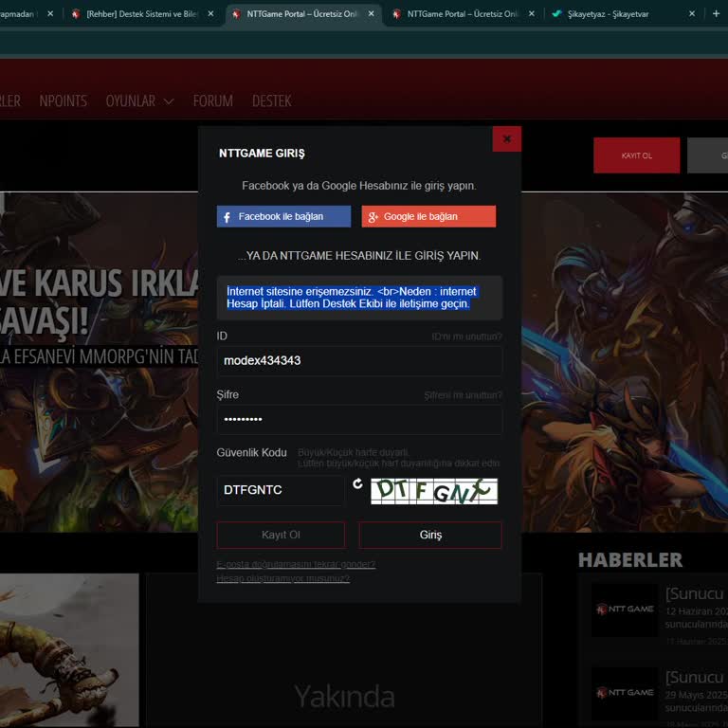Close the active NTTGame Portal tab
Viewport: 728px width, 728px height.
coord(371,14)
